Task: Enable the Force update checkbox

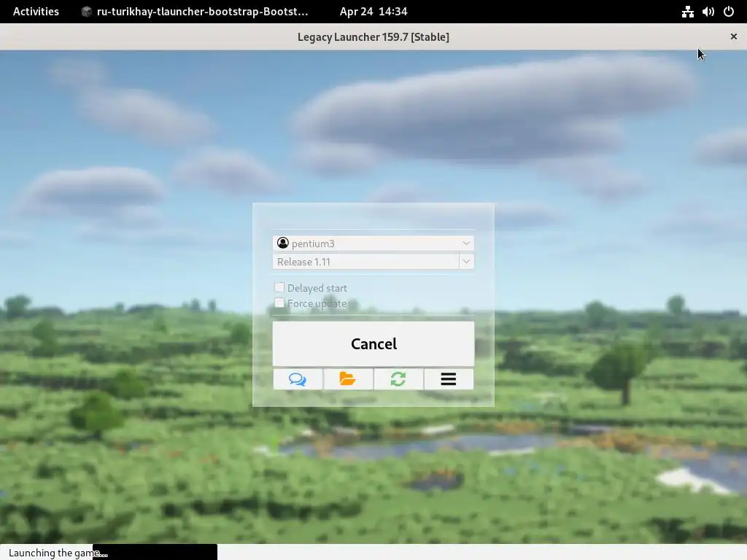Action: point(279,303)
